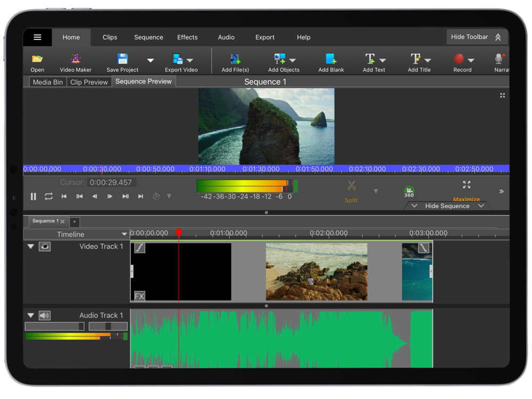The image size is (532, 399).
Task: Click the Add File(s) icon
Action: pyautogui.click(x=235, y=59)
